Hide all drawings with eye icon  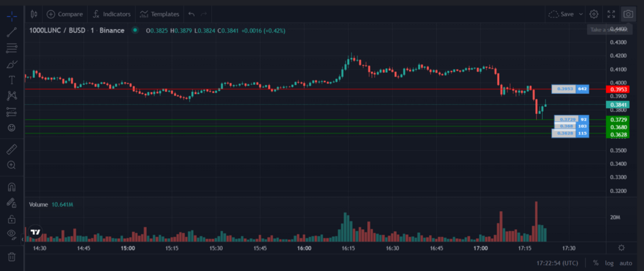[12, 234]
